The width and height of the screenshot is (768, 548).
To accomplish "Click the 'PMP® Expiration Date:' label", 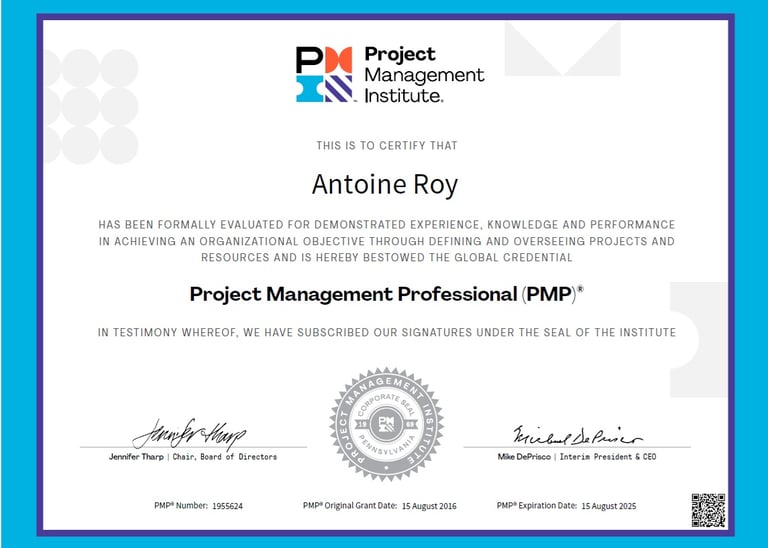I will (x=537, y=505).
